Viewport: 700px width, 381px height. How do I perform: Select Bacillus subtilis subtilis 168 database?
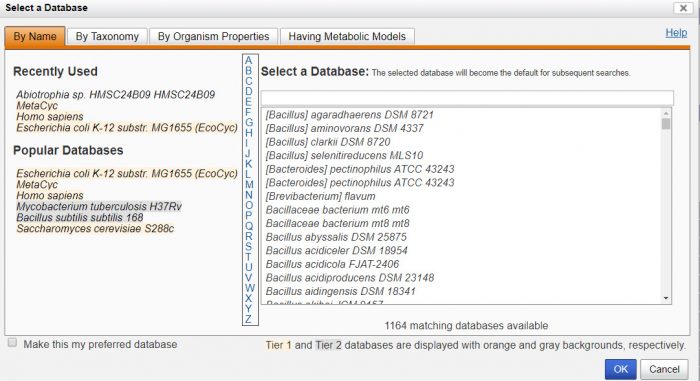[80, 218]
